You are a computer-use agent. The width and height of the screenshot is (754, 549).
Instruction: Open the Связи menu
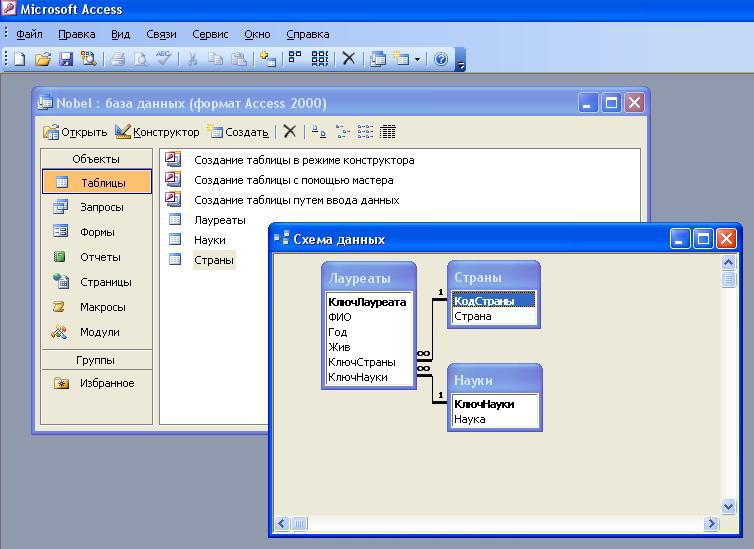[x=162, y=34]
